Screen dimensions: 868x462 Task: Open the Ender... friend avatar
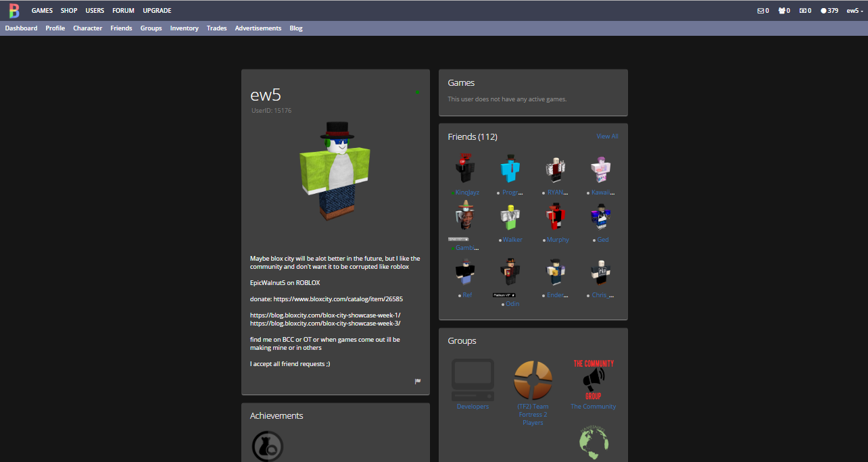pyautogui.click(x=556, y=272)
